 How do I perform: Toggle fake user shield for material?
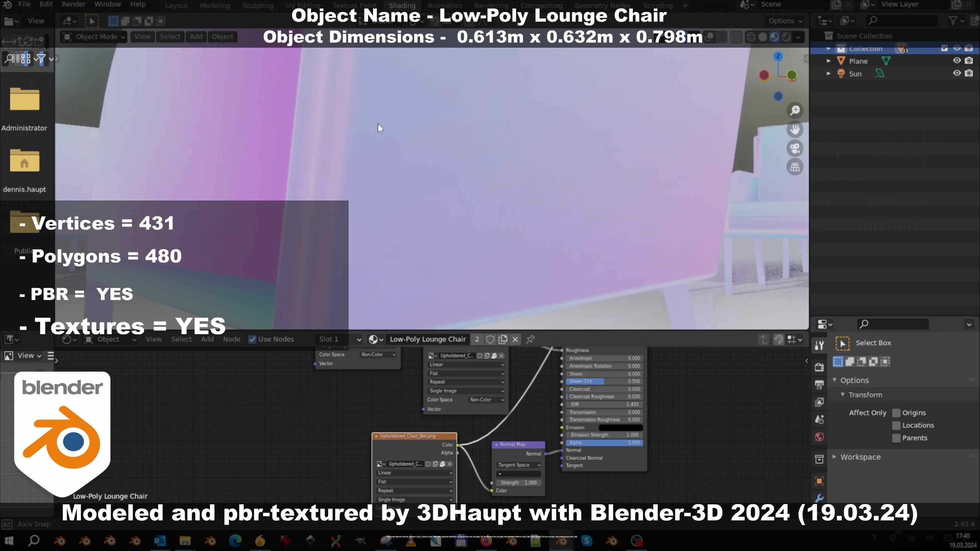[x=490, y=340]
